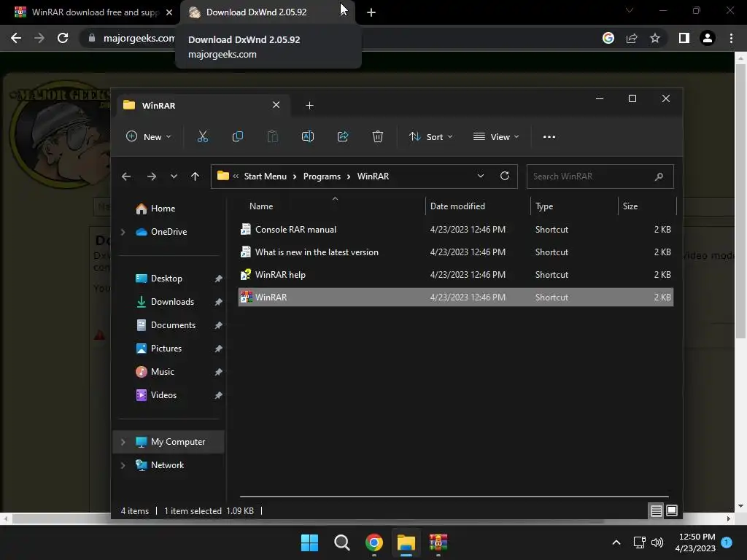Refresh the WinRAR folder view
This screenshot has height=560, width=747.
pyautogui.click(x=505, y=176)
